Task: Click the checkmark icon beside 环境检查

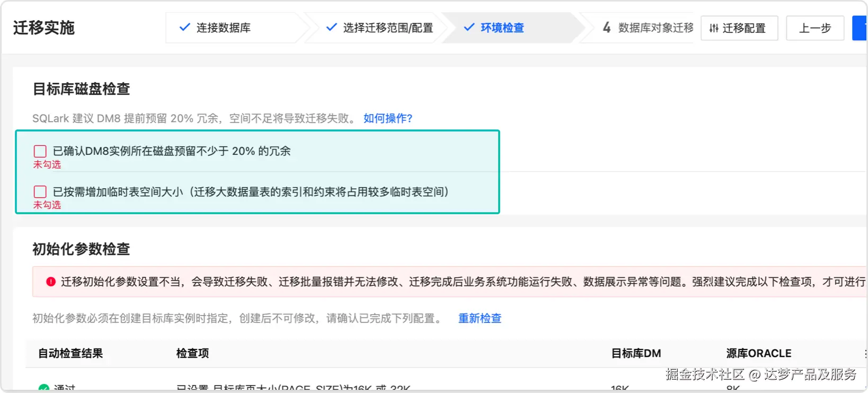Action: pos(469,27)
